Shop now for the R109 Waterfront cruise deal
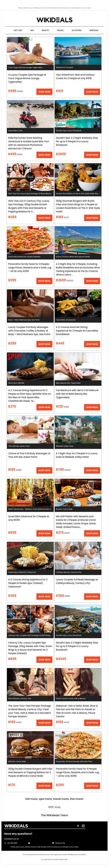 point(92,92)
